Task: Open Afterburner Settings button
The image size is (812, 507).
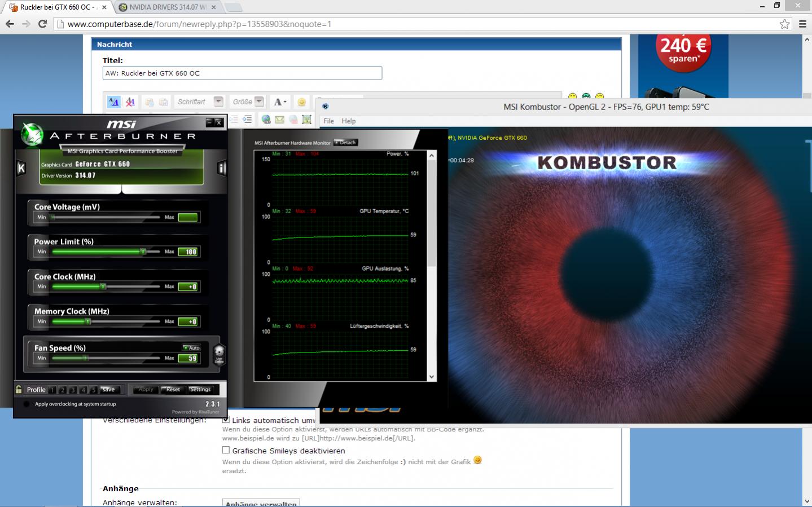Action: pos(200,390)
